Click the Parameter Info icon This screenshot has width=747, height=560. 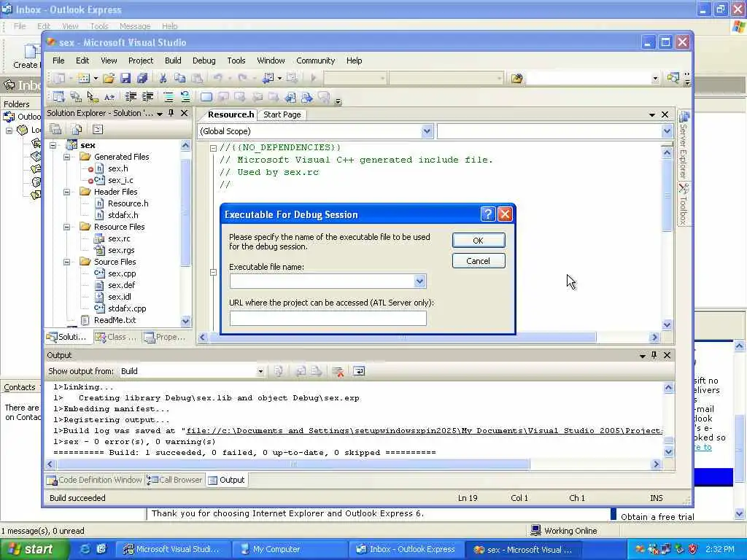tap(76, 97)
